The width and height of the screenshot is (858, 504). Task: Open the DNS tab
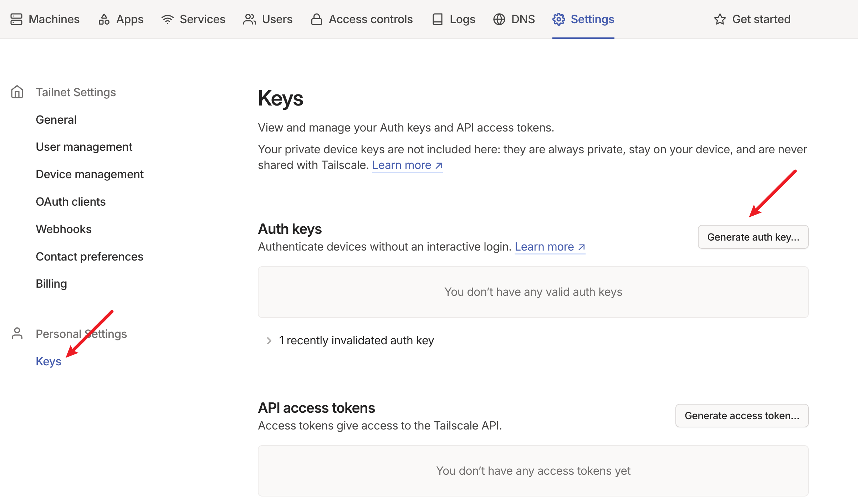point(523,19)
